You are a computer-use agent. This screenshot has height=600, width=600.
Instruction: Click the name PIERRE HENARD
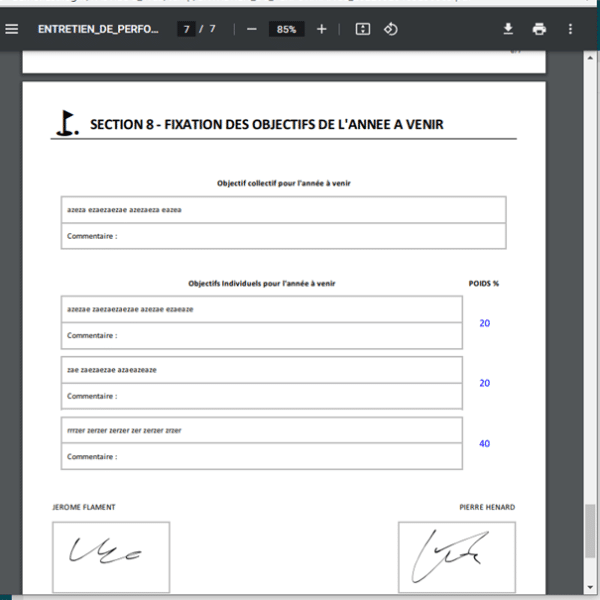coord(487,507)
